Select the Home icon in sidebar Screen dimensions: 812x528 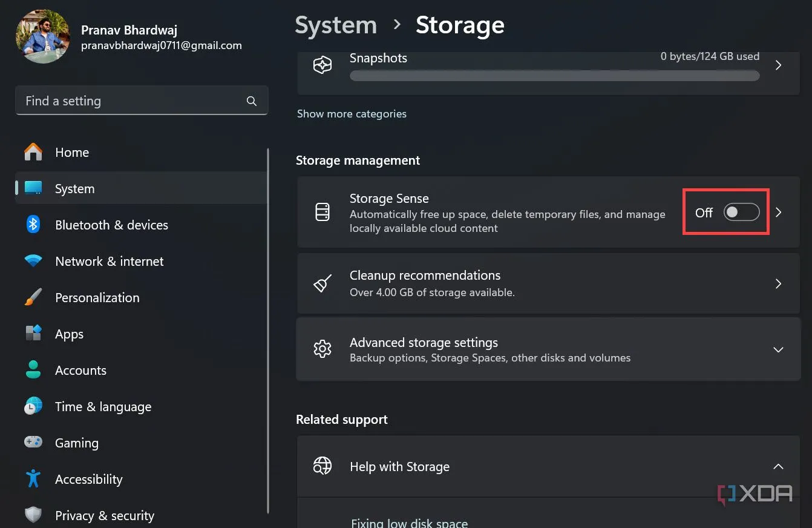coord(33,152)
